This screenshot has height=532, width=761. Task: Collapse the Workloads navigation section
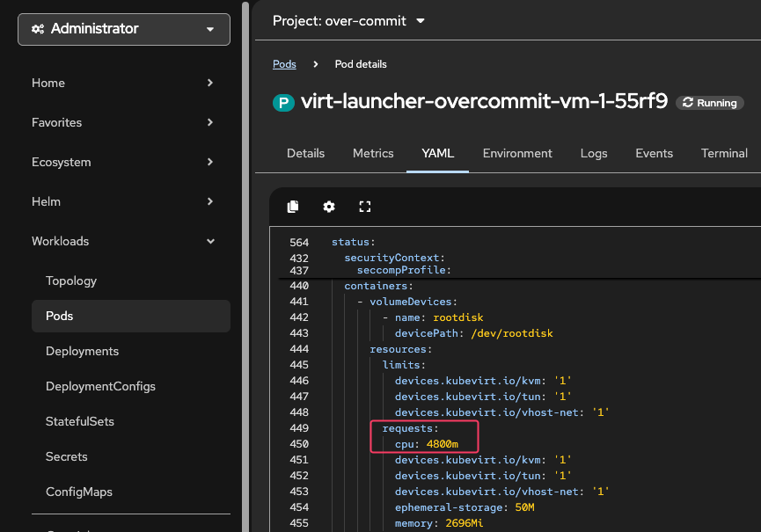point(123,241)
